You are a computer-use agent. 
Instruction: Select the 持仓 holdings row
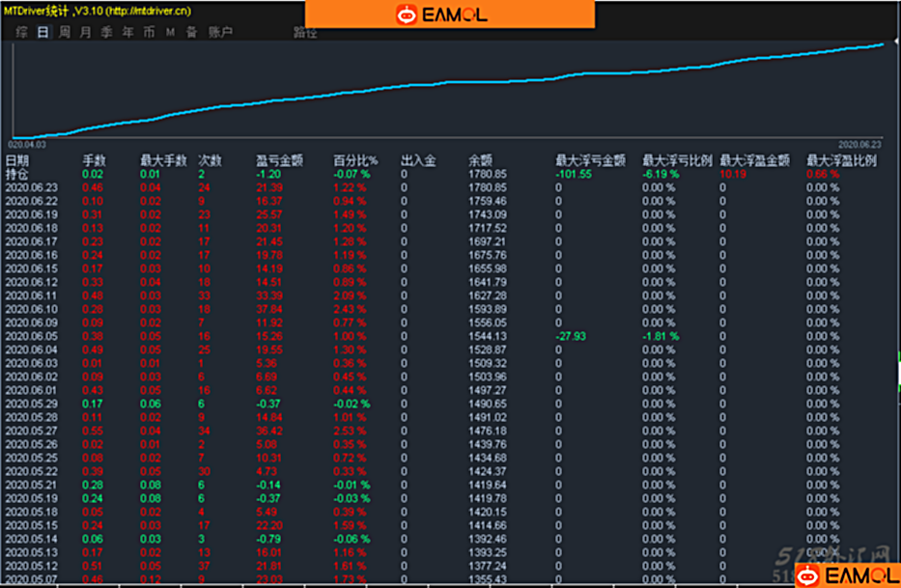450,174
